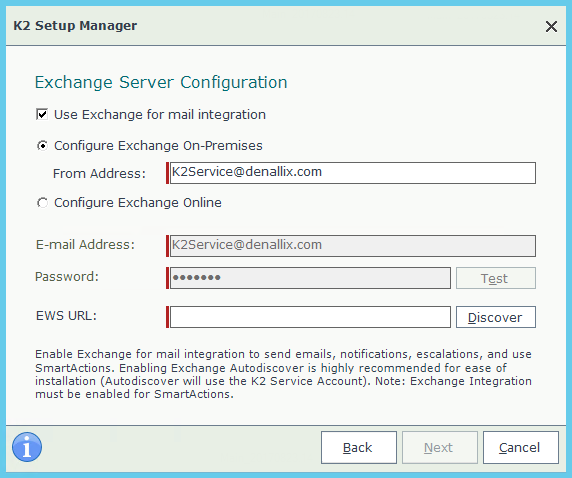Cancel the setup wizard
The width and height of the screenshot is (572, 478).
tap(521, 448)
